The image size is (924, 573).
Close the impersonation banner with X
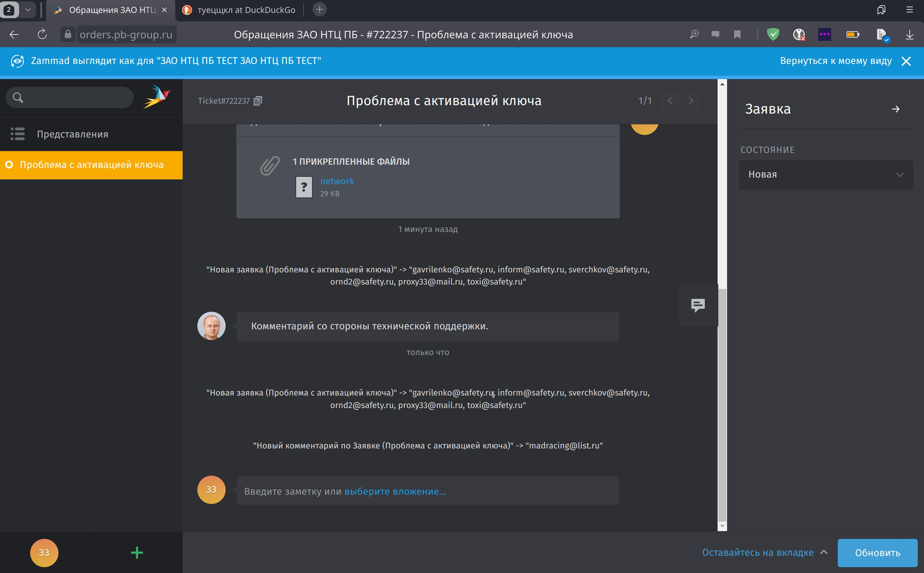906,61
